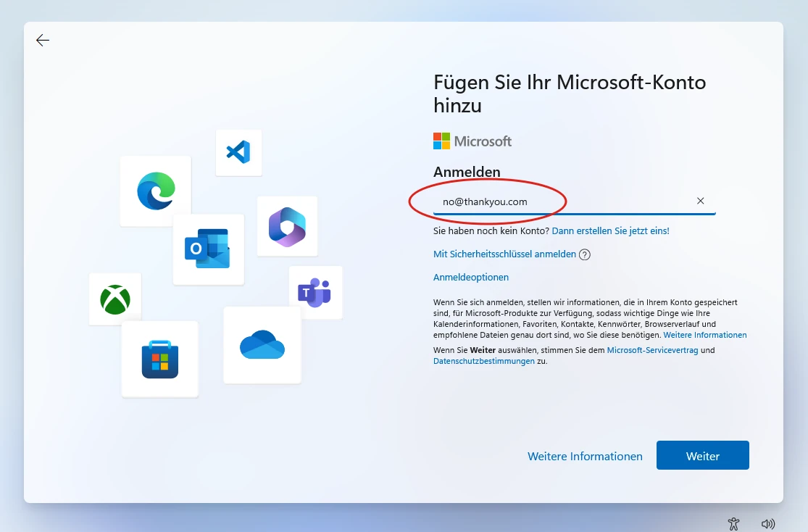Click the Microsoft Store icon

coord(159,358)
